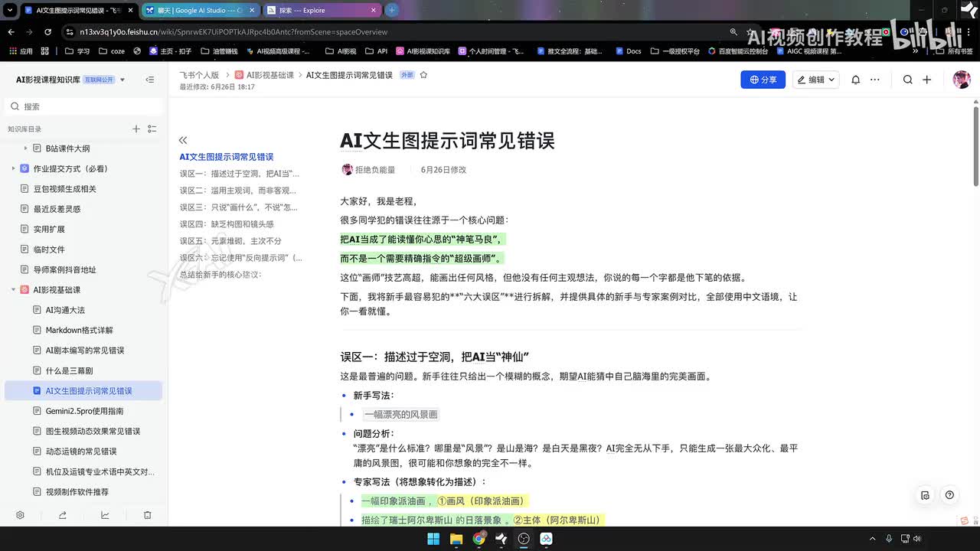Viewport: 980px width, 551px height.
Task: Collapse the document outline panel
Action: [183, 140]
